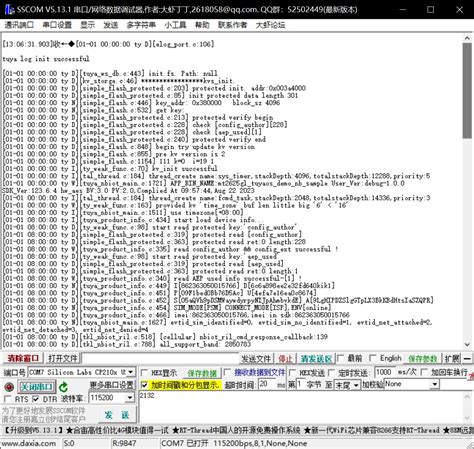Viewport: 474px width, 449px height.
Task: Toggle the RTS checkbox
Action: (x=7, y=399)
